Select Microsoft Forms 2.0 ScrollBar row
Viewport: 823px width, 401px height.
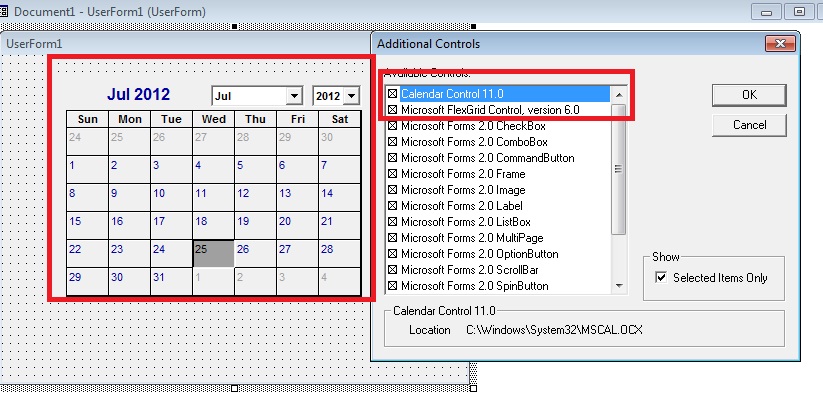(x=499, y=270)
